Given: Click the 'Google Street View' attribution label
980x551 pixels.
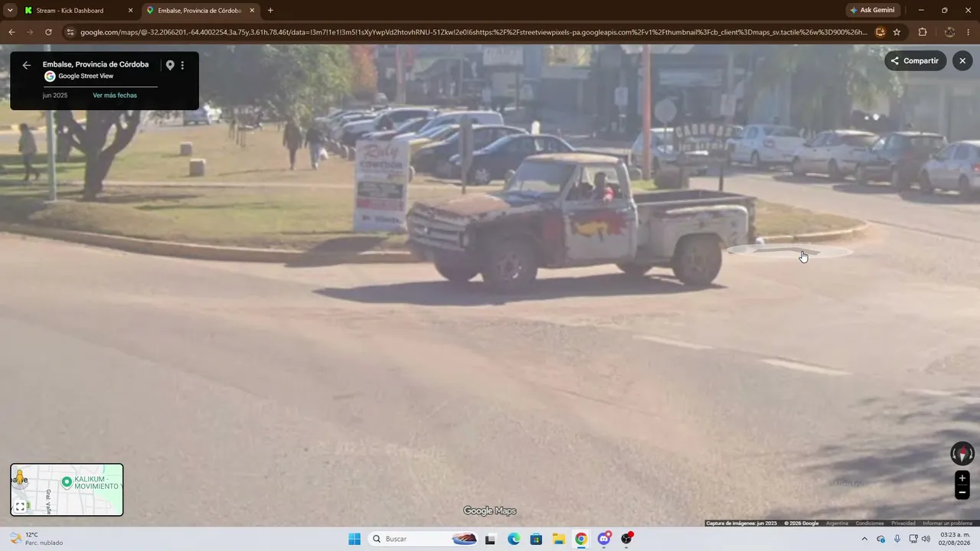Looking at the screenshot, I should (x=86, y=77).
